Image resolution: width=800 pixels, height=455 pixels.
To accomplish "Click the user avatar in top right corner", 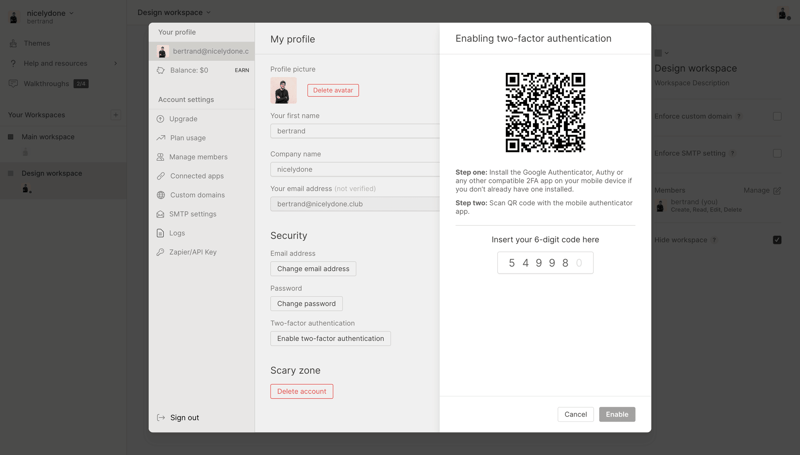I will click(783, 14).
